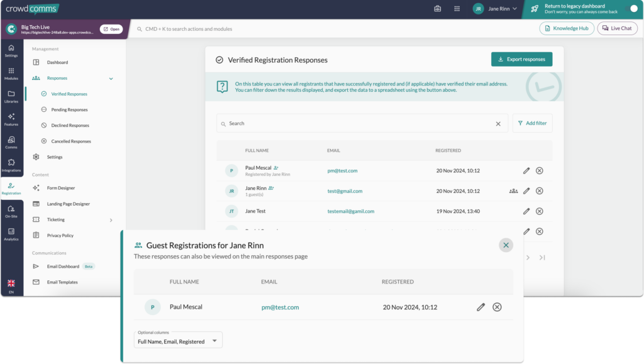This screenshot has height=364, width=644.
Task: Click the guests group icon for Jane Rinn
Action: [x=513, y=191]
